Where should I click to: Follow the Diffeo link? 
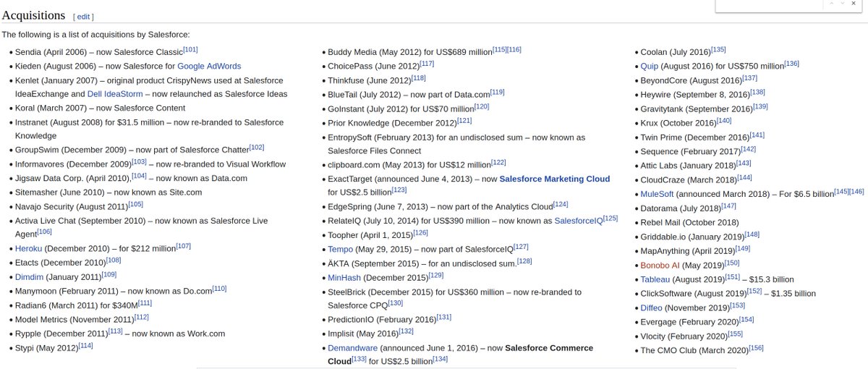(652, 307)
